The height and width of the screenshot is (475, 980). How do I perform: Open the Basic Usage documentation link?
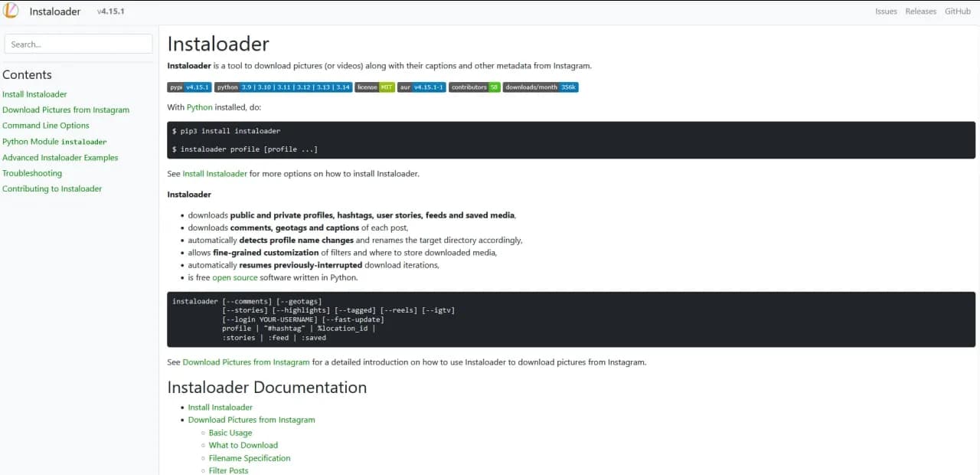point(230,432)
